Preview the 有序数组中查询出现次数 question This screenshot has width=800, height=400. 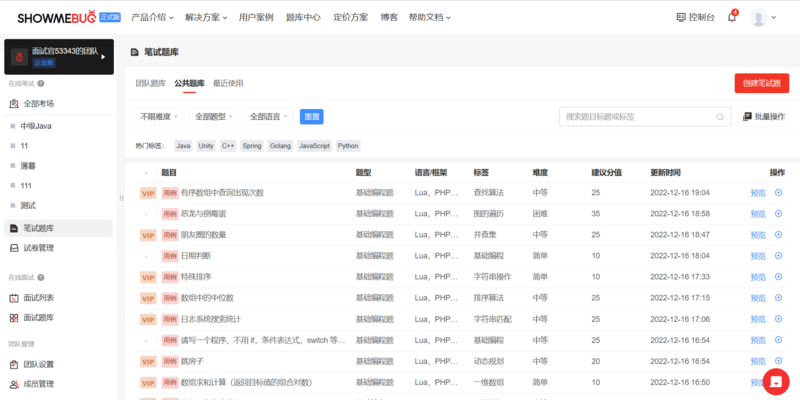pyautogui.click(x=758, y=193)
